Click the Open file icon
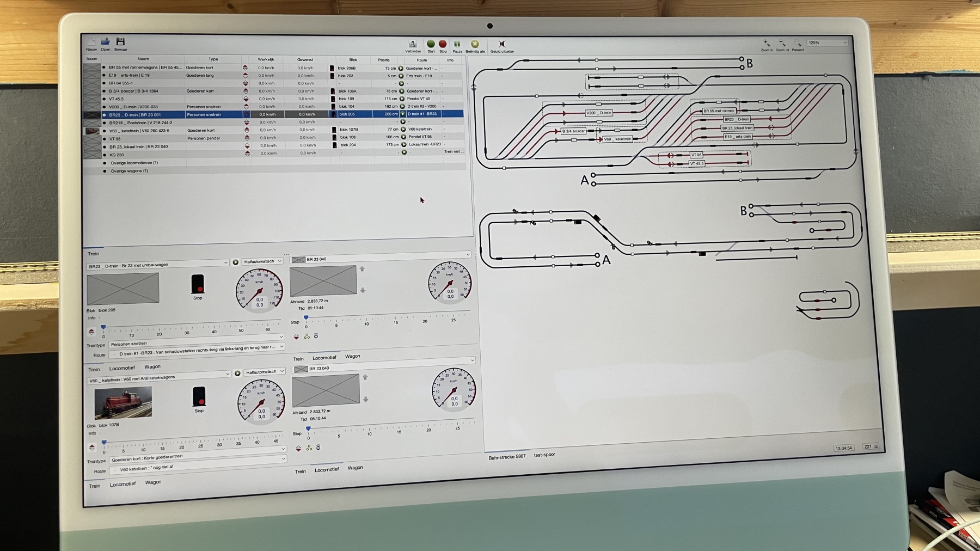Viewport: 980px width, 551px height. coord(106,41)
